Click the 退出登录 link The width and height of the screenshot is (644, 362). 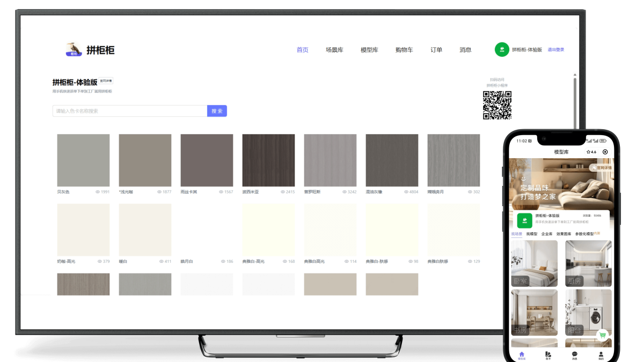(555, 50)
